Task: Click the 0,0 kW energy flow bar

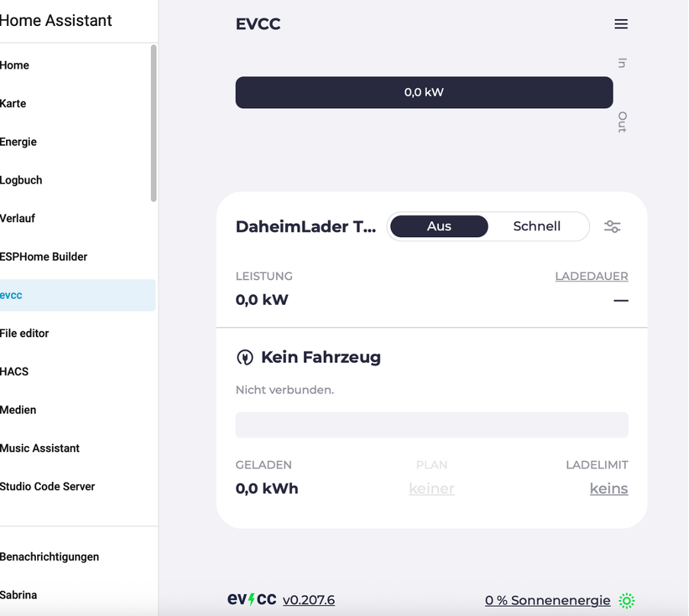Action: (x=424, y=92)
